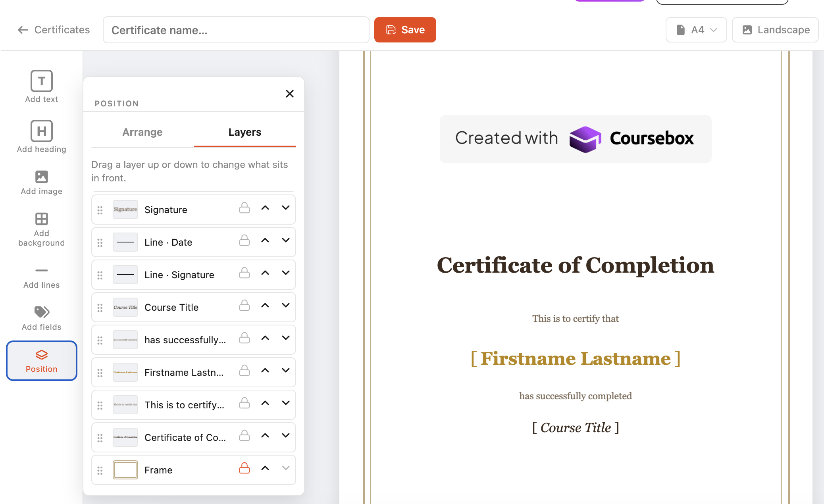Open the Add background tool
Viewport: 824px width, 504px height.
point(42,230)
